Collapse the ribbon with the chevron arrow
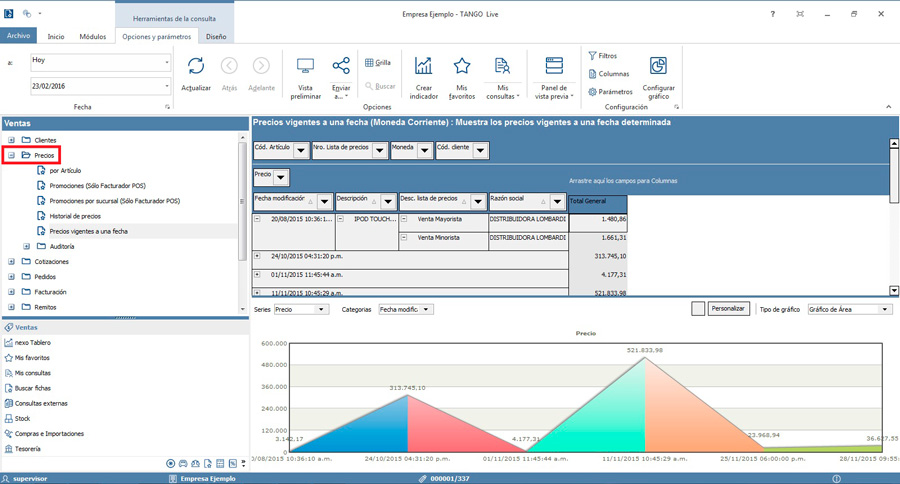 click(x=889, y=107)
